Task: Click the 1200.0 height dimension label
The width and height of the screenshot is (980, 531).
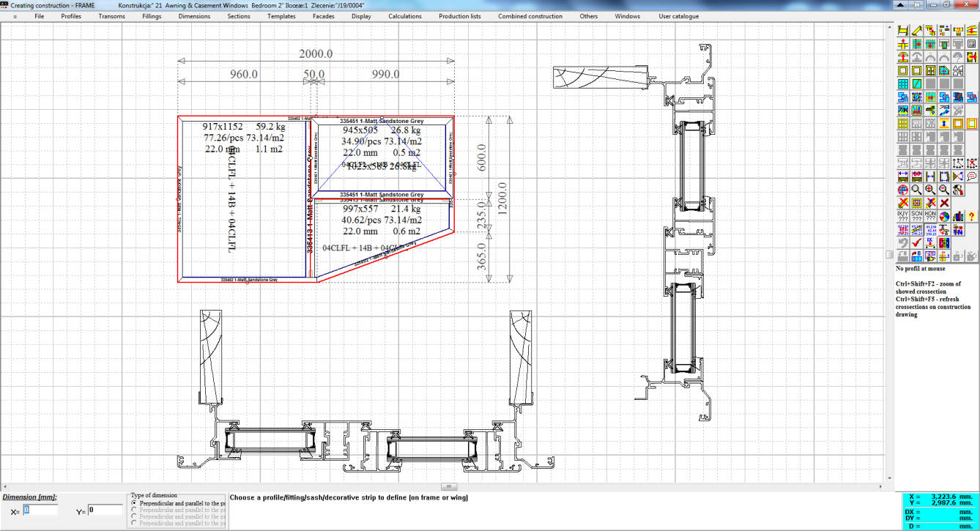Action: click(x=502, y=198)
